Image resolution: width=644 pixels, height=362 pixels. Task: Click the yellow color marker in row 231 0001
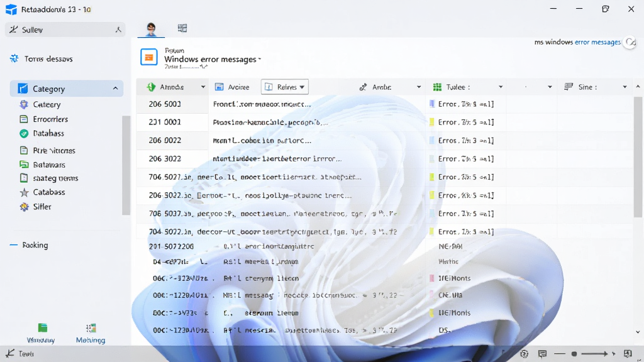(431, 122)
